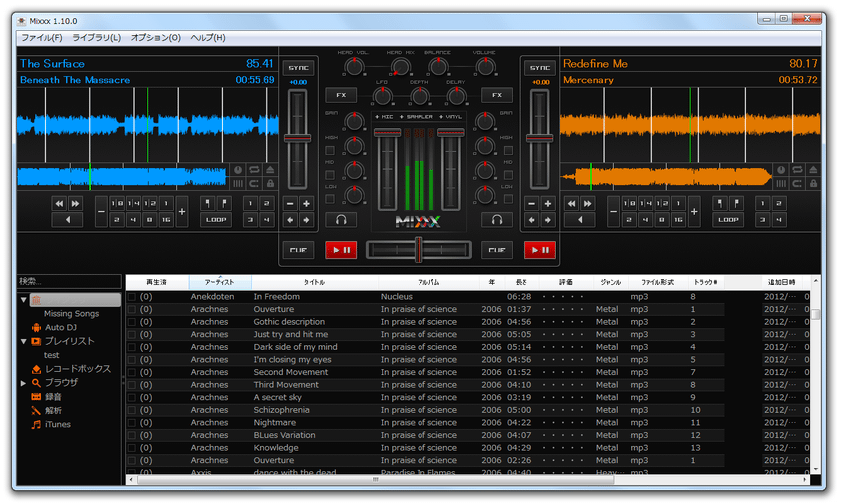Click the right deck's fast-forward button
This screenshot has width=841, height=504.
[x=588, y=204]
